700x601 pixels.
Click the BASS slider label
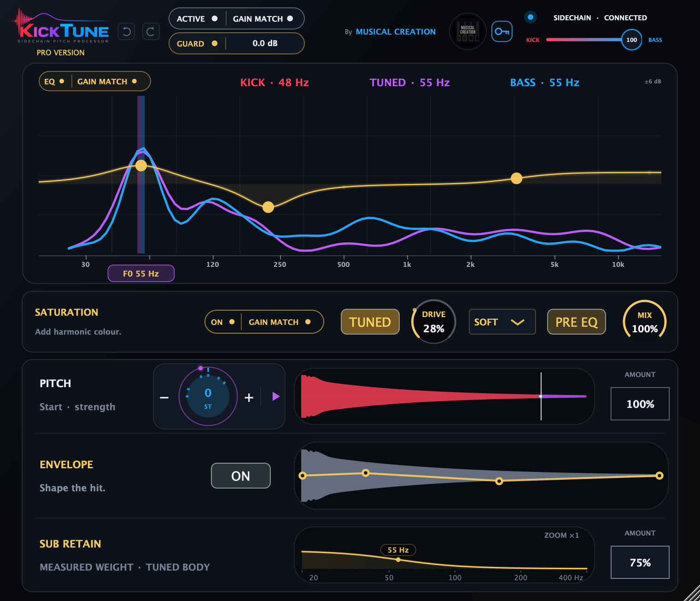[x=655, y=40]
